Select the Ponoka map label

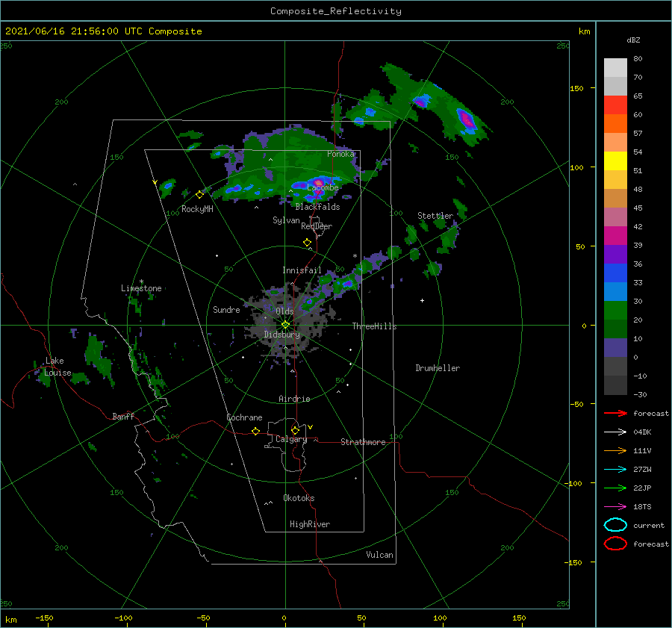pos(340,154)
